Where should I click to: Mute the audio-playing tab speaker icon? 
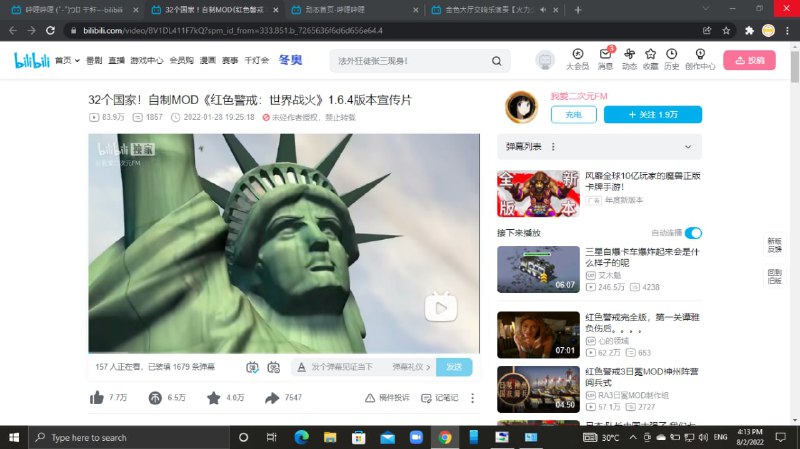pos(543,10)
